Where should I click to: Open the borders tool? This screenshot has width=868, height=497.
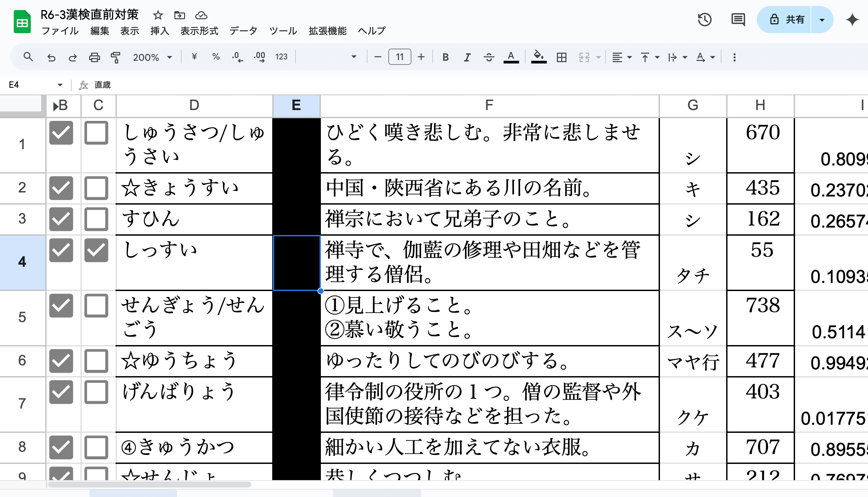coord(561,57)
